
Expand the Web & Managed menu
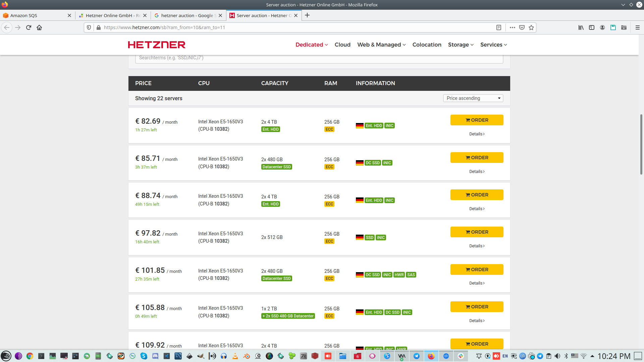click(x=381, y=45)
